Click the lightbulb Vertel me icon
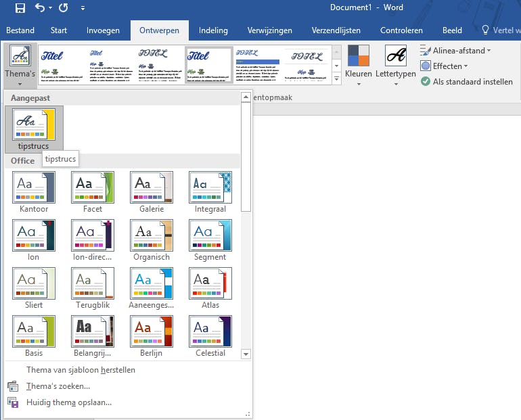 pyautogui.click(x=484, y=30)
